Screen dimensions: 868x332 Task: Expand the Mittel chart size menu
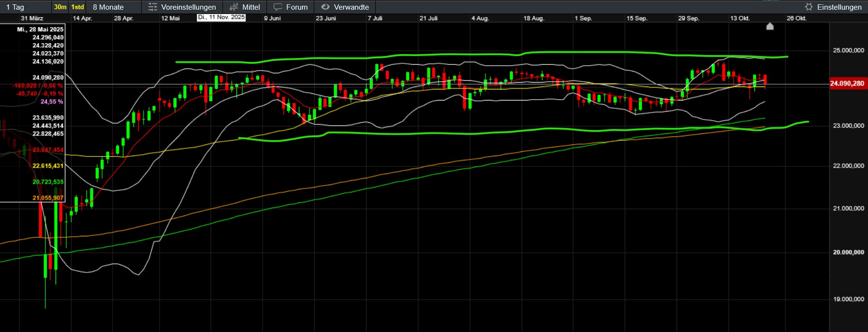pyautogui.click(x=251, y=7)
